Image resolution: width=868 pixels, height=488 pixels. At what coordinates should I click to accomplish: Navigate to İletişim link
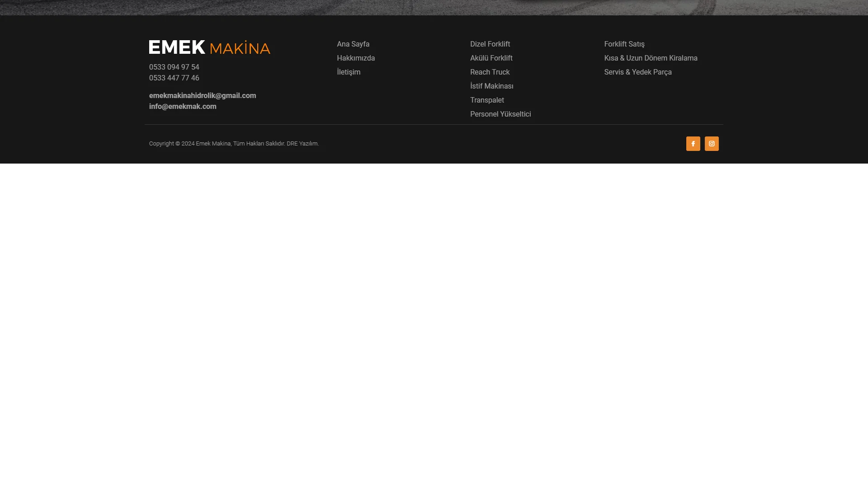coord(349,72)
